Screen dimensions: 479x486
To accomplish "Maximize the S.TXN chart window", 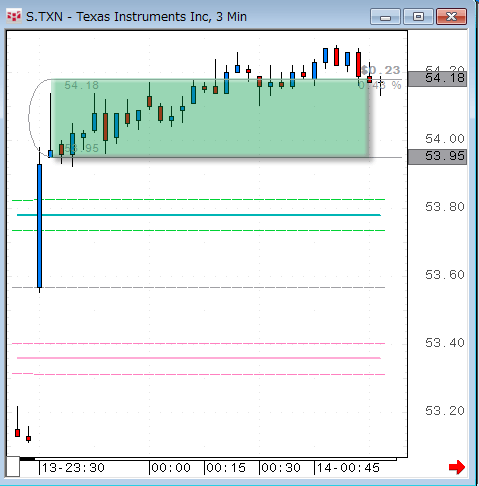I will click(418, 17).
